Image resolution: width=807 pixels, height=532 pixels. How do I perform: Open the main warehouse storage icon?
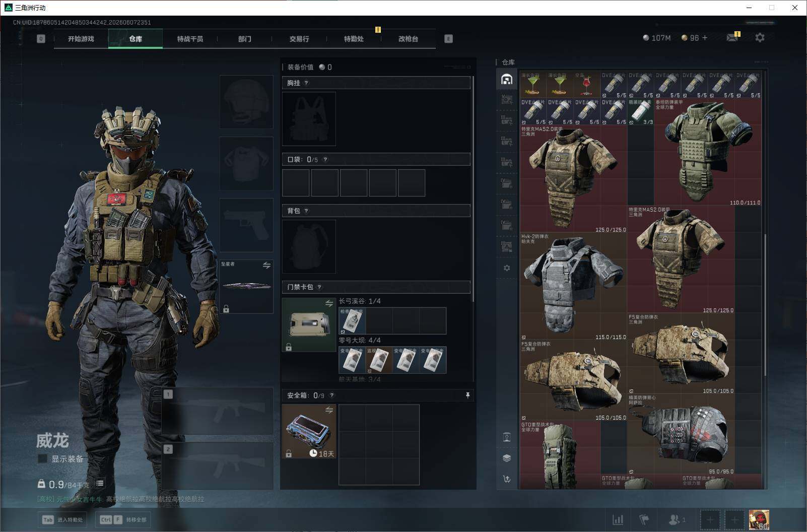pyautogui.click(x=507, y=80)
